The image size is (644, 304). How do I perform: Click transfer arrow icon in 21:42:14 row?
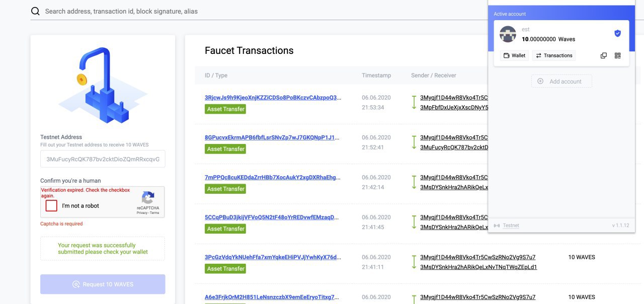point(414,182)
